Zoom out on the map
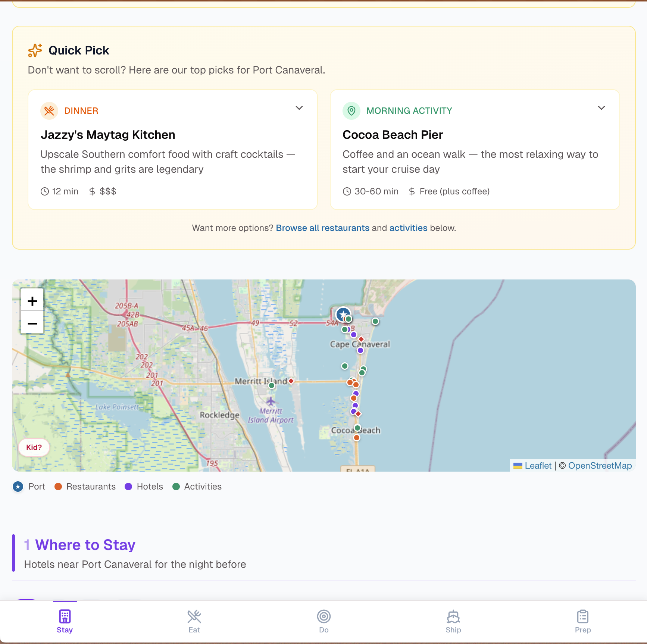647x644 pixels. click(x=32, y=323)
